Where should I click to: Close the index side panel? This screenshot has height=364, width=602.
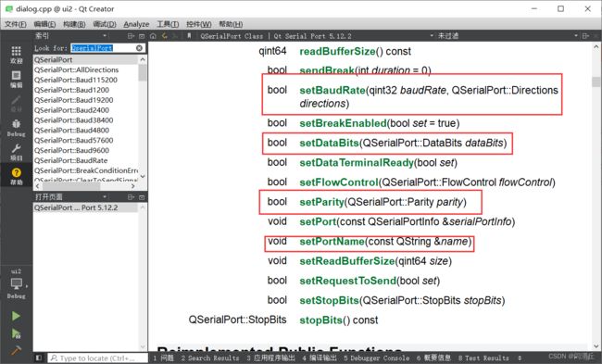pos(142,36)
